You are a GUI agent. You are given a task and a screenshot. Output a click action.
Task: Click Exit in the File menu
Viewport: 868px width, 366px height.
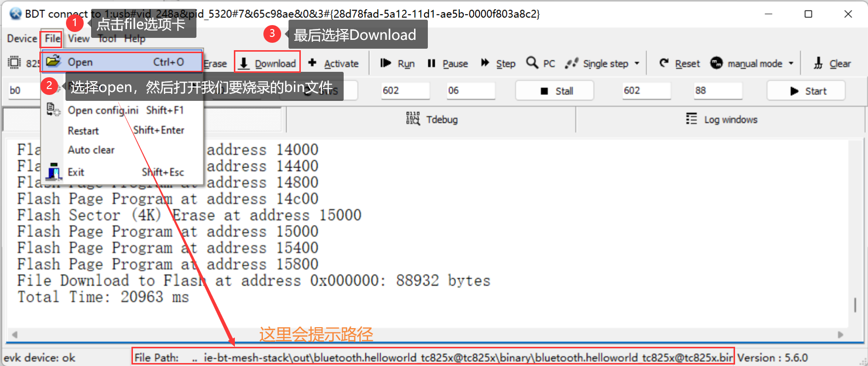point(122,172)
